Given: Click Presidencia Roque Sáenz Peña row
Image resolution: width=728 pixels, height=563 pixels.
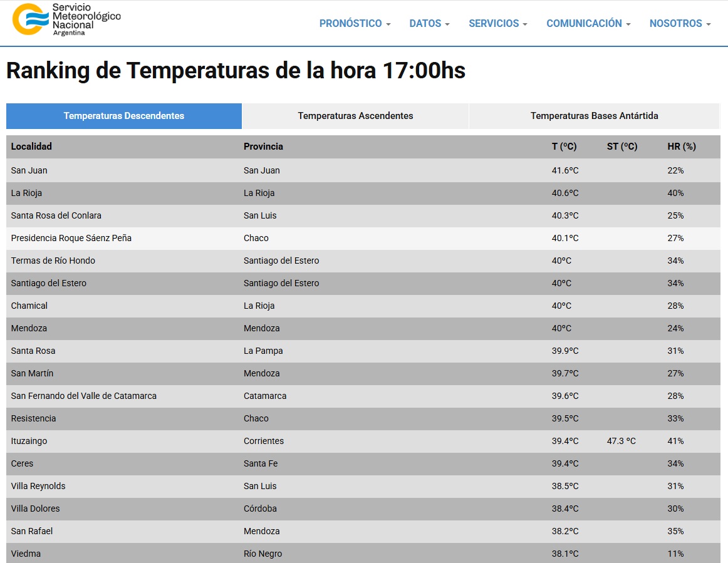Looking at the screenshot, I should [x=71, y=238].
